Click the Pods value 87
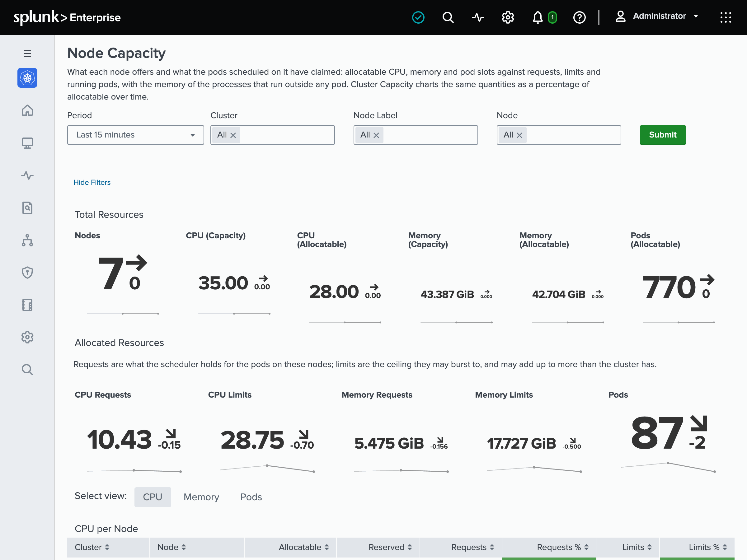Screen dimensions: 747x560 point(657,433)
